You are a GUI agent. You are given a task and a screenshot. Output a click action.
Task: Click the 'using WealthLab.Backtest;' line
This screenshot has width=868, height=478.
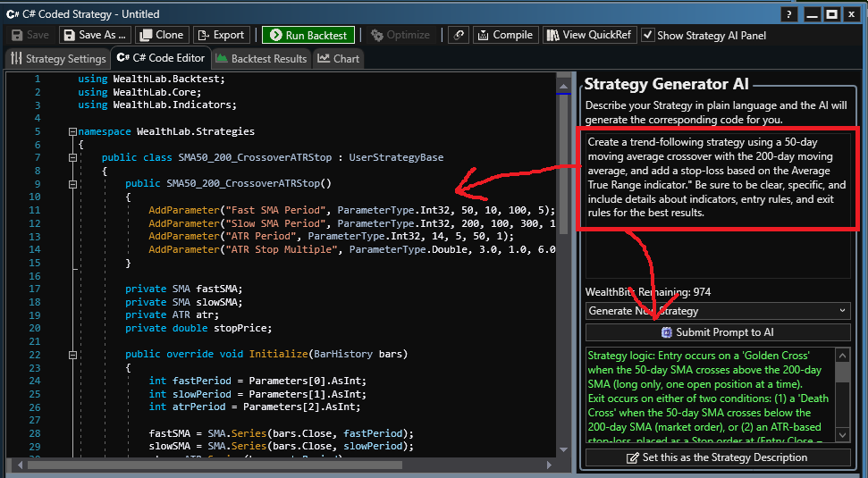point(152,80)
